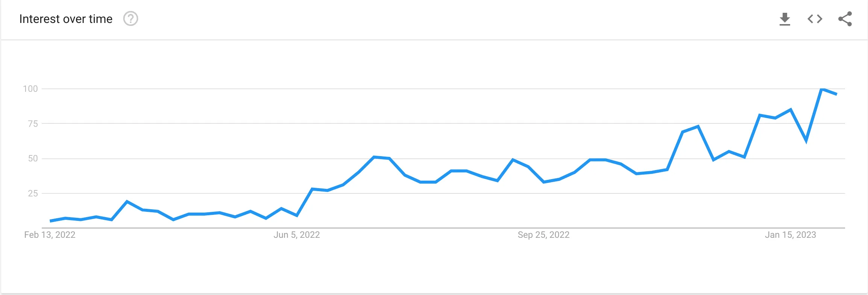Open the help icon beside Interest over time
The height and width of the screenshot is (295, 868).
pos(131,19)
